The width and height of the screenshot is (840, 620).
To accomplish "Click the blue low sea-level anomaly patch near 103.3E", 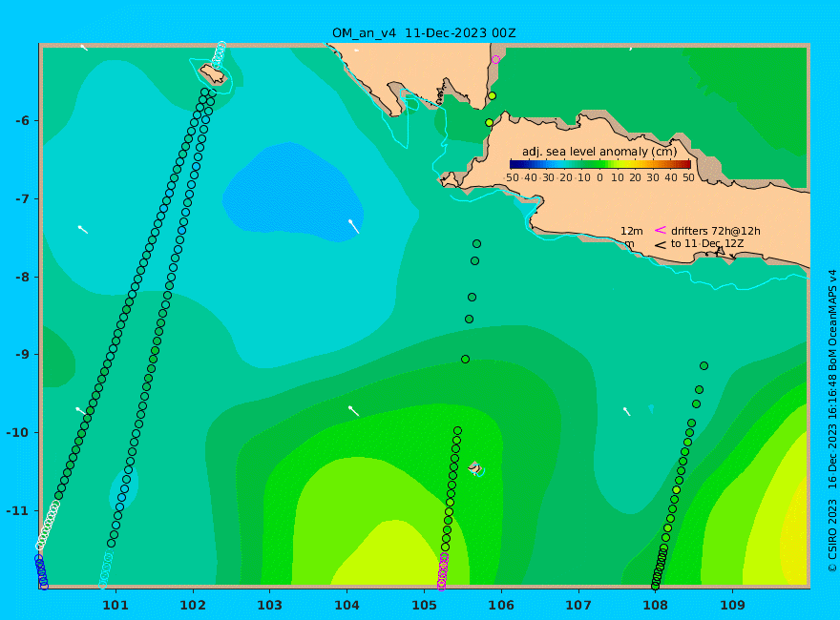I will tap(293, 191).
